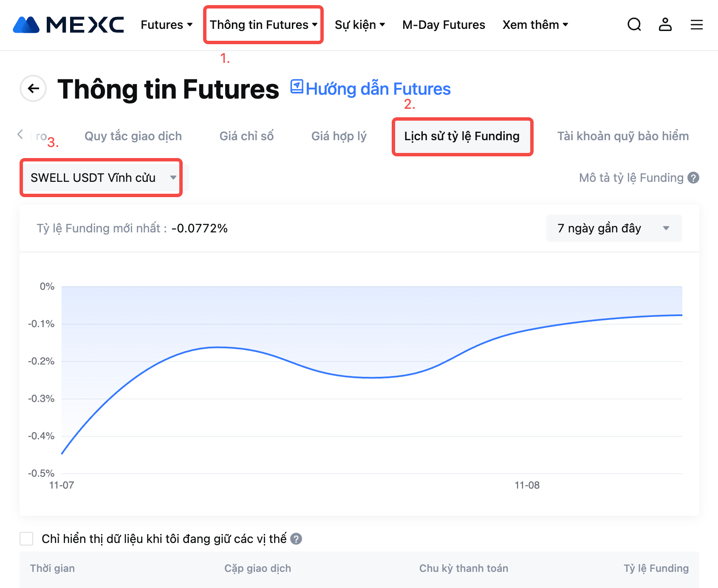Image resolution: width=718 pixels, height=588 pixels.
Task: Click the Mô tả tỷ lệ Funding text
Action: (631, 178)
